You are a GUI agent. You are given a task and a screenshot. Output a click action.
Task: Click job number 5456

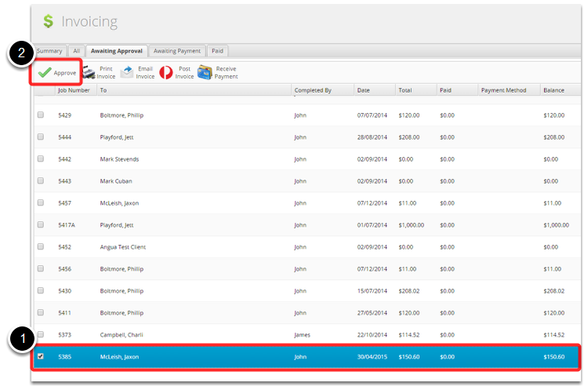[64, 268]
